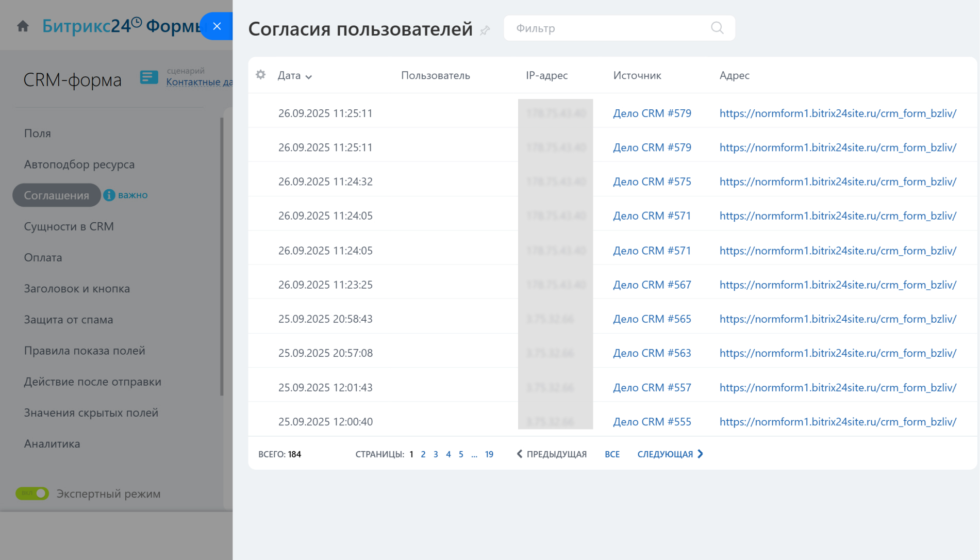The height and width of the screenshot is (560, 980).
Task: Show all records with ВСЕ link
Action: (612, 454)
